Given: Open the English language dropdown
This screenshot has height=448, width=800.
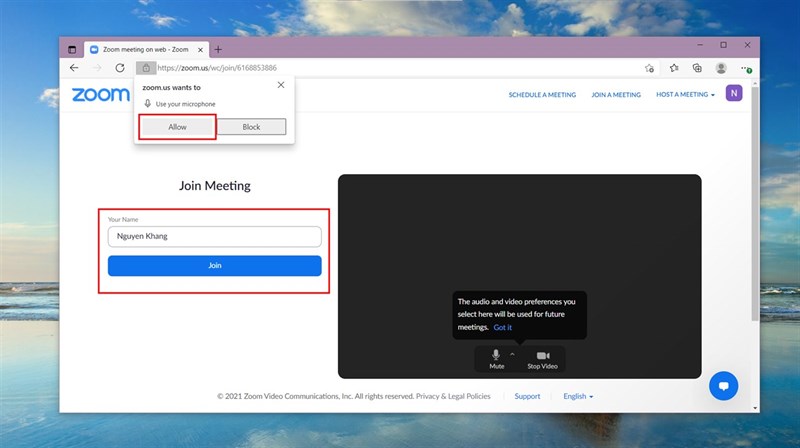Looking at the screenshot, I should coord(578,396).
